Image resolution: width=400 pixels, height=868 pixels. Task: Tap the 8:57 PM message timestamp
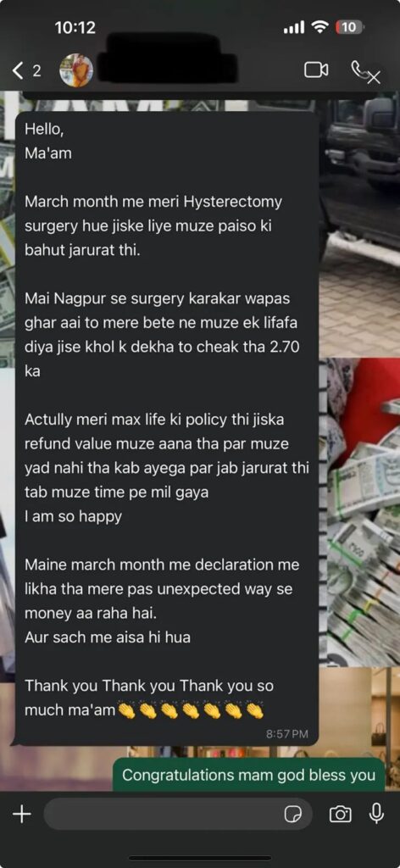pyautogui.click(x=287, y=734)
